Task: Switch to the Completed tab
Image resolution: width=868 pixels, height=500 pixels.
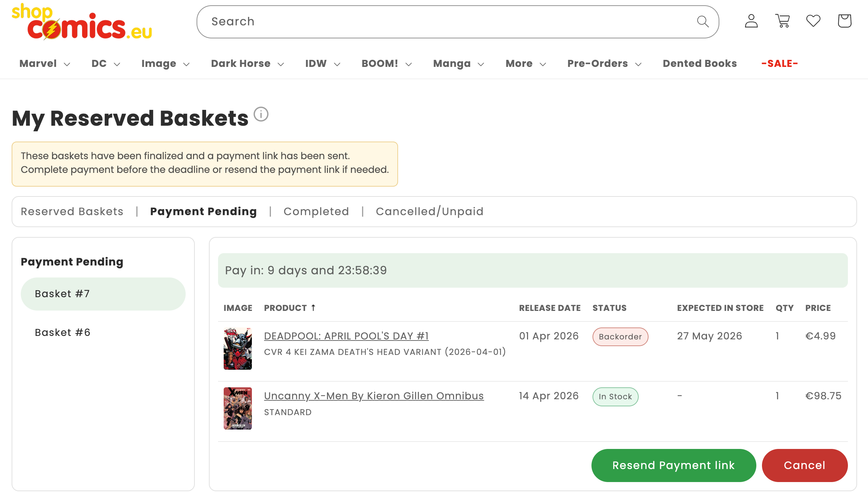Action: coord(316,212)
